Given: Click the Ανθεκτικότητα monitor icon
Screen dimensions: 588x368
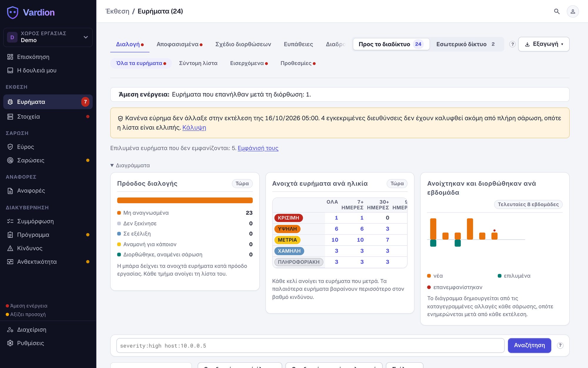Looking at the screenshot, I should [10, 262].
